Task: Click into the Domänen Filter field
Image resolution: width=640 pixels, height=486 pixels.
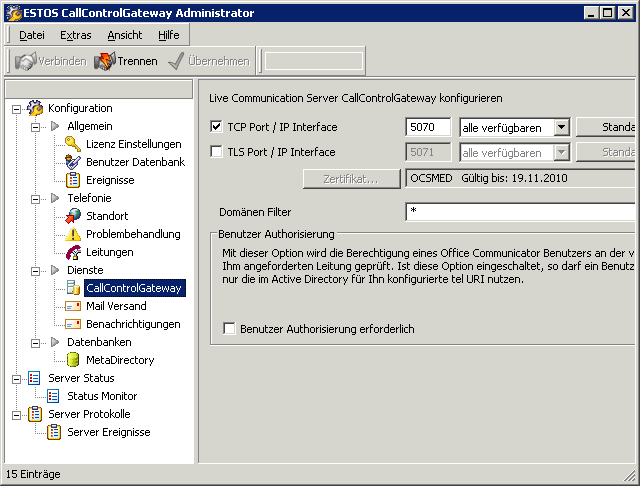Action: pyautogui.click(x=520, y=212)
